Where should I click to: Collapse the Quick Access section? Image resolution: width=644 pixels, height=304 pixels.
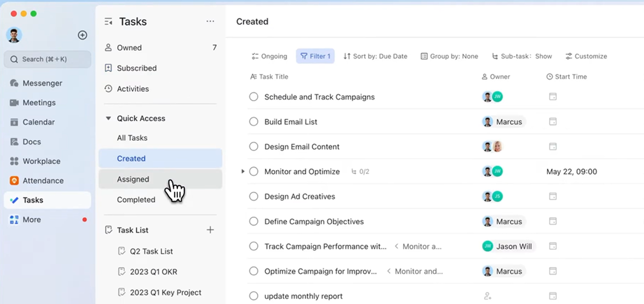point(108,119)
